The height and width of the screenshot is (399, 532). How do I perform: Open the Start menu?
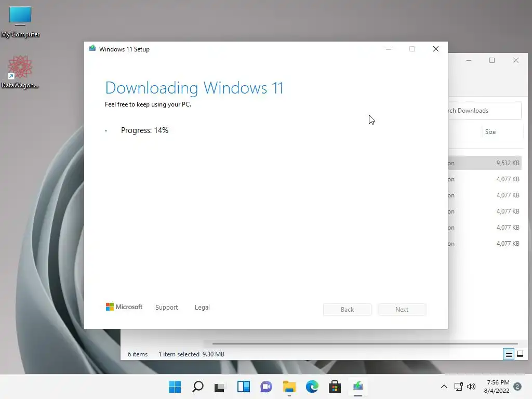pos(175,387)
